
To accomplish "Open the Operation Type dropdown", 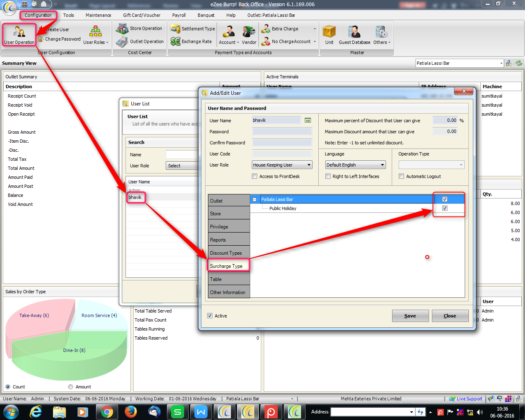I will point(431,165).
